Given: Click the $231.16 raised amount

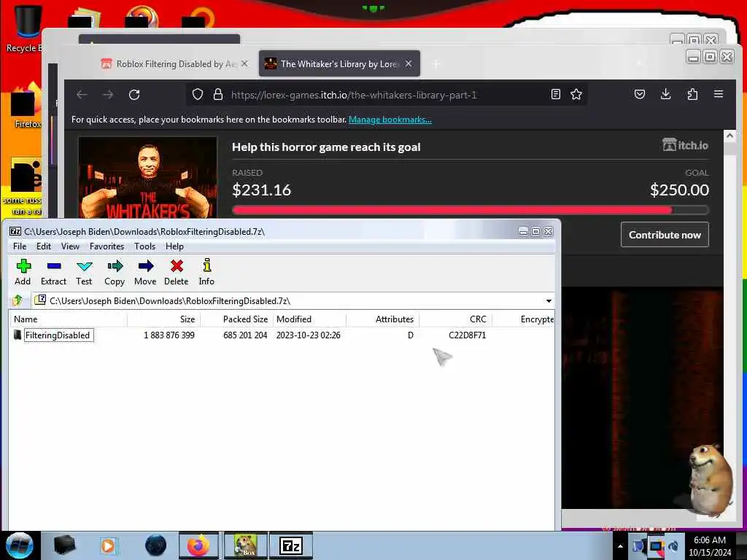Looking at the screenshot, I should point(262,190).
